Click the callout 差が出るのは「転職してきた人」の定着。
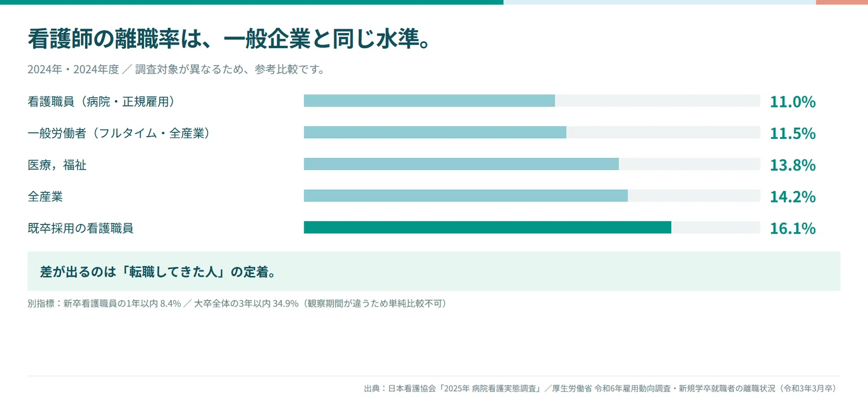Viewport: 868px width, 405px height. coord(434,271)
